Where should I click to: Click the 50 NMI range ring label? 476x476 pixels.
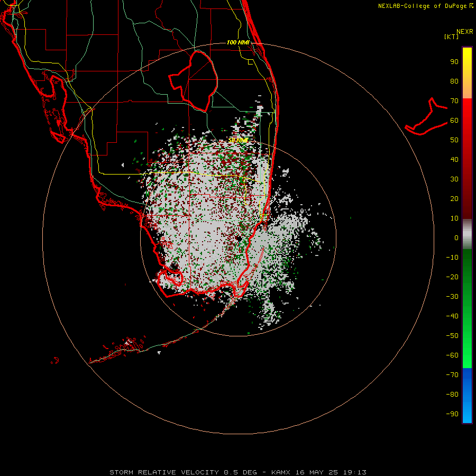pyautogui.click(x=238, y=140)
